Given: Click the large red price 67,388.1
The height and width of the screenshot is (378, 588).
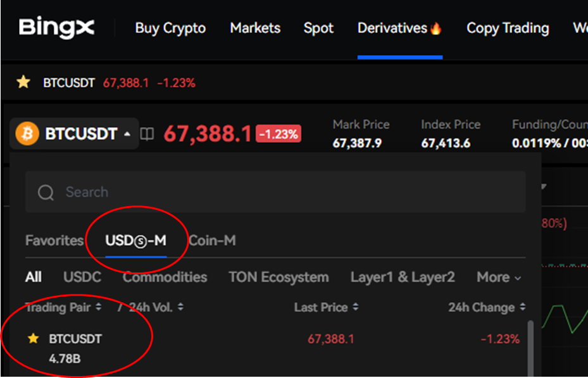Looking at the screenshot, I should pos(208,134).
